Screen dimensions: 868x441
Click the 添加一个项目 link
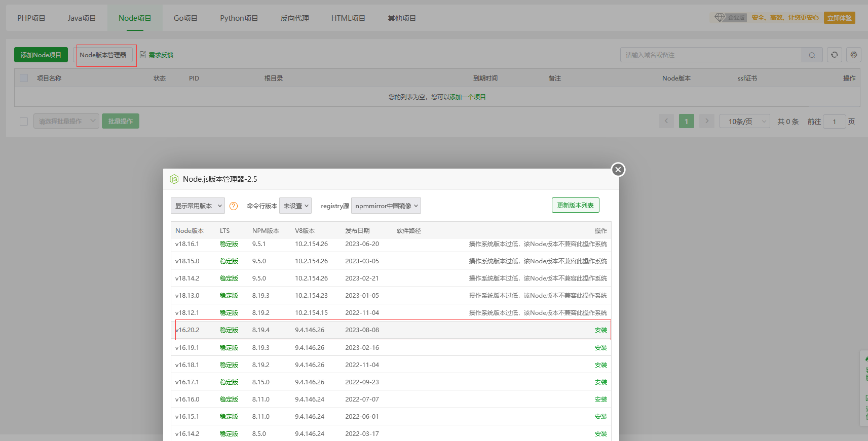click(x=468, y=97)
